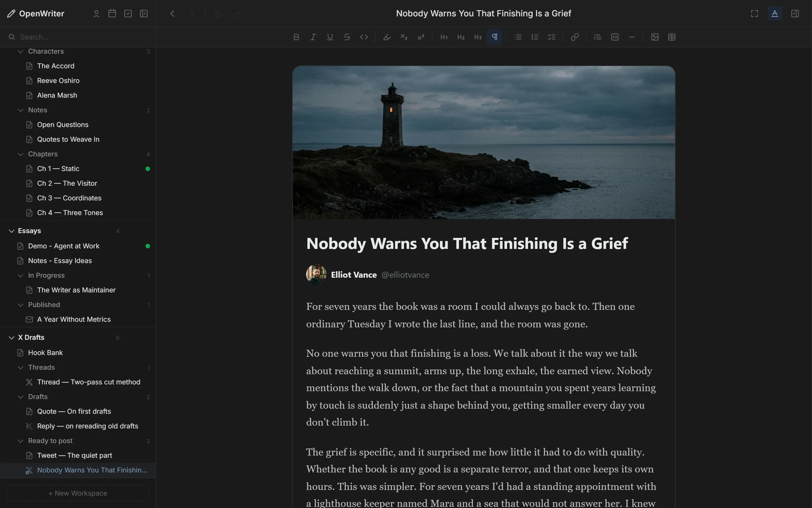This screenshot has height=508, width=812.
Task: Open Thread — Two-pass cut method
Action: 78,382
